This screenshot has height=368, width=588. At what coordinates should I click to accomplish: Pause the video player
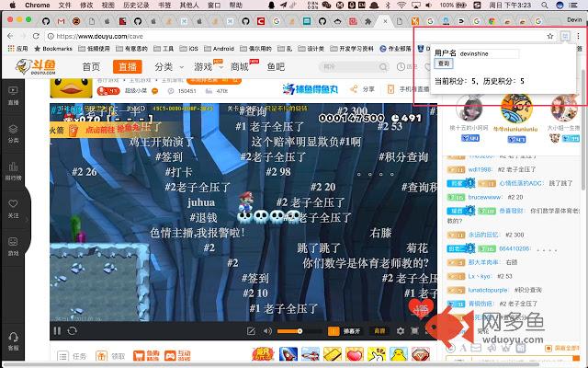[x=57, y=331]
